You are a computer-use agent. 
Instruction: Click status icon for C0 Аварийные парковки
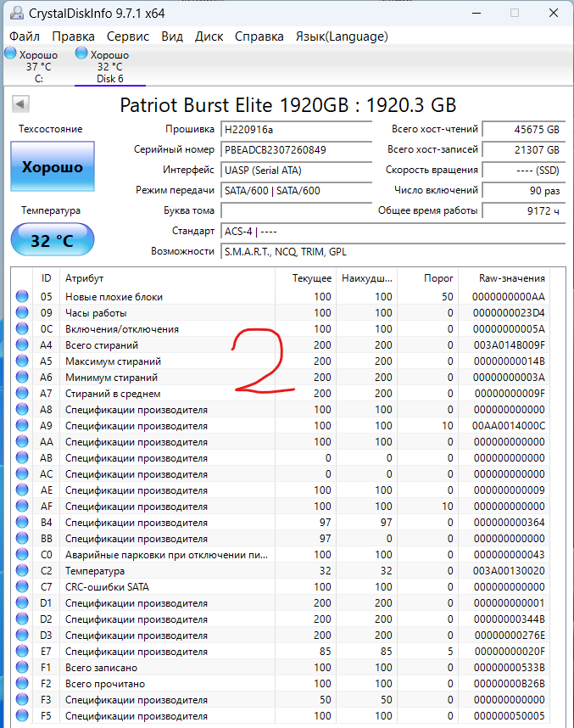[22, 554]
